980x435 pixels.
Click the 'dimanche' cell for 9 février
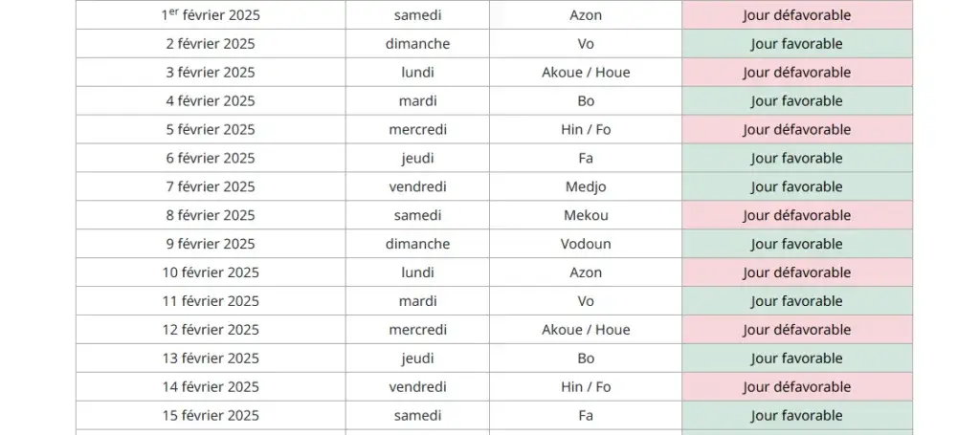[417, 245]
